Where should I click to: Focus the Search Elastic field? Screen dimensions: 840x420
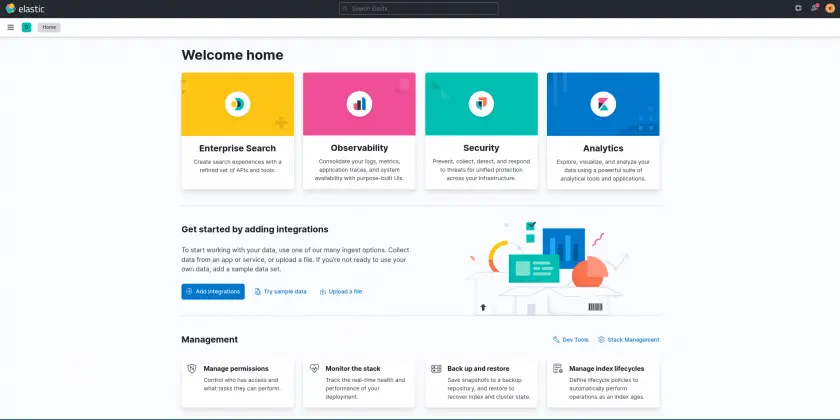click(419, 8)
